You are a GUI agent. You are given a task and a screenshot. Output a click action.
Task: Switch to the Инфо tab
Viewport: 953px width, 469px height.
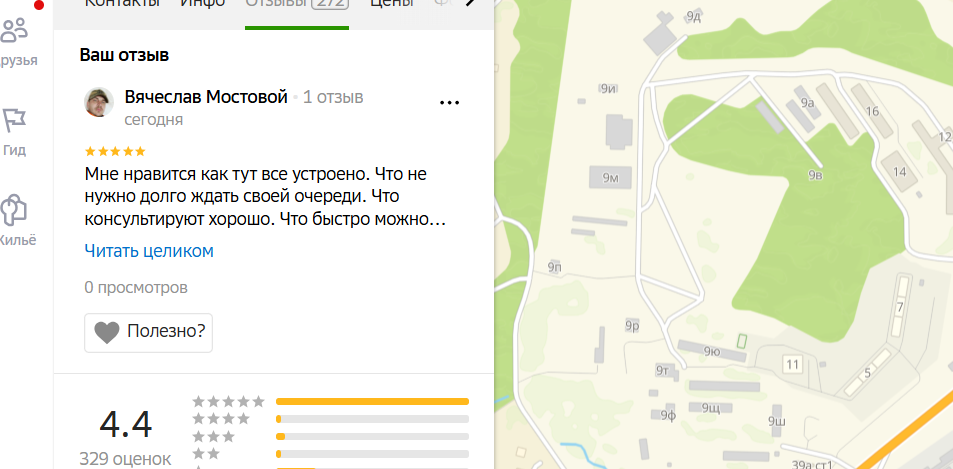[203, 3]
